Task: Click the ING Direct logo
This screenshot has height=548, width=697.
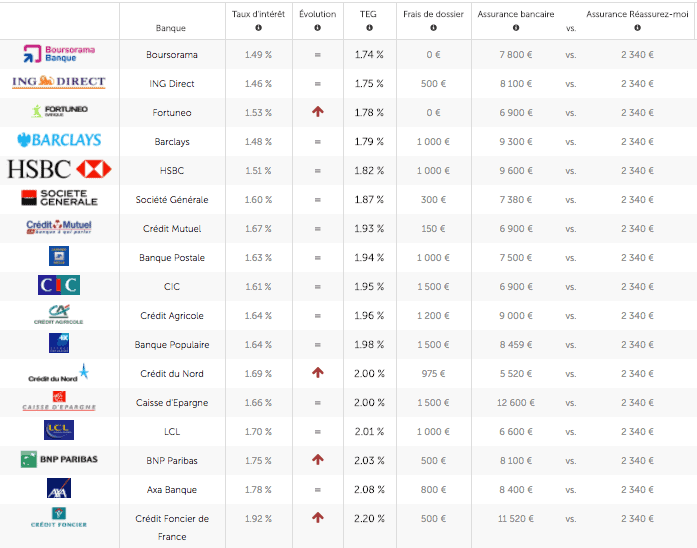Action: point(59,82)
